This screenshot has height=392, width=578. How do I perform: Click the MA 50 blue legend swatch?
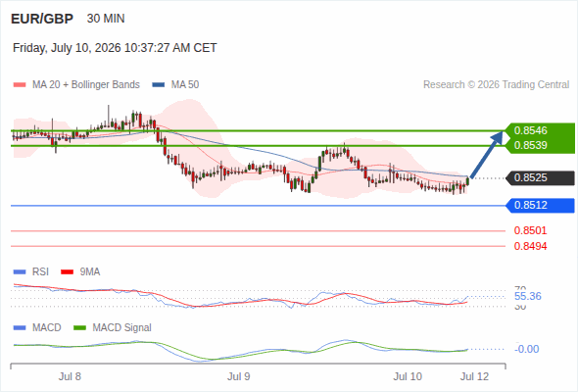point(159,85)
